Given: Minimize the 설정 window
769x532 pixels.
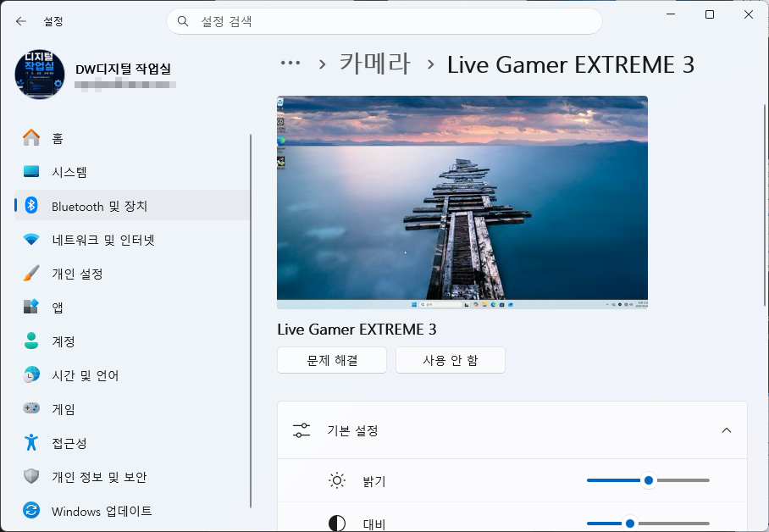Looking at the screenshot, I should click(671, 14).
